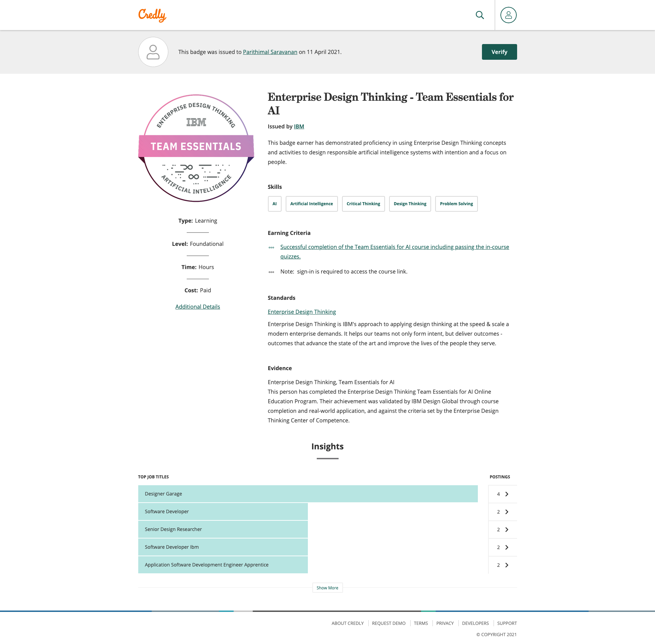Select the Problem Solving skill tag
Viewport: 655px width, 644px height.
(456, 204)
